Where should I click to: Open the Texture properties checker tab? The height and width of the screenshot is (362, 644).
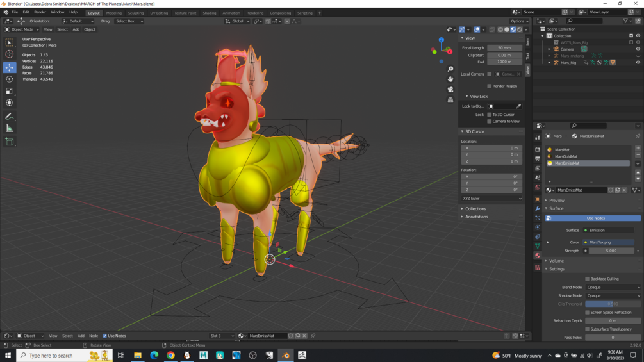538,268
